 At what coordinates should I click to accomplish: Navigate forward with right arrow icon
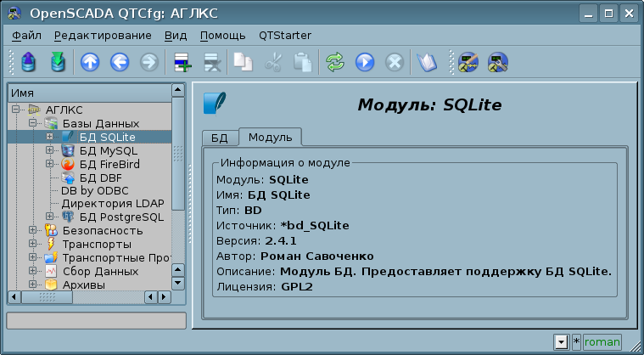(149, 63)
